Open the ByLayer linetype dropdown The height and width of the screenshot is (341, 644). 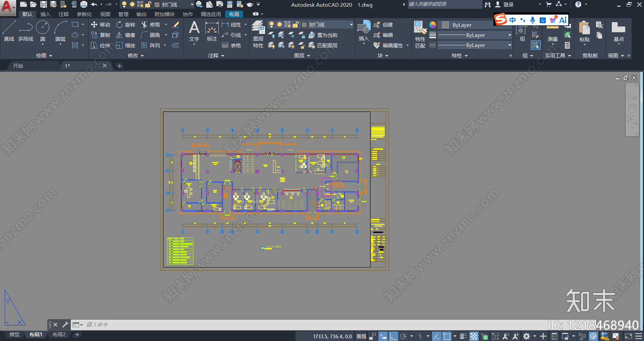point(475,46)
